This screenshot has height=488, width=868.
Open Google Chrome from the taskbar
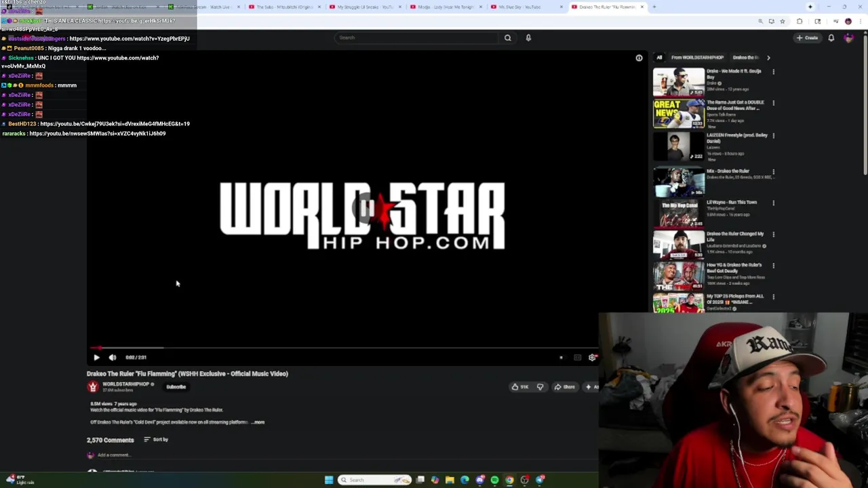click(509, 480)
